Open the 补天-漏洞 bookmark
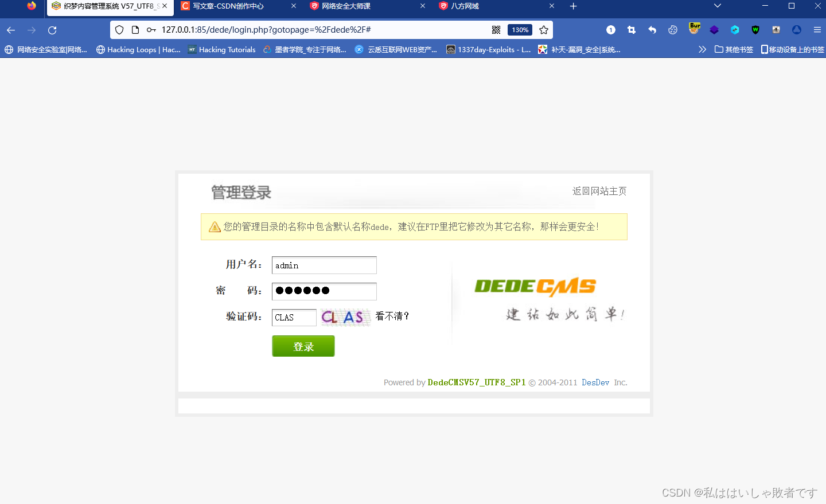Screen dimensions: 826x504 [579, 49]
